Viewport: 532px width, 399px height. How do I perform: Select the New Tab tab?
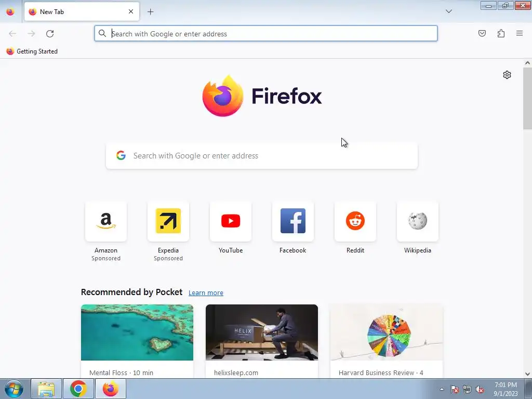(82, 11)
